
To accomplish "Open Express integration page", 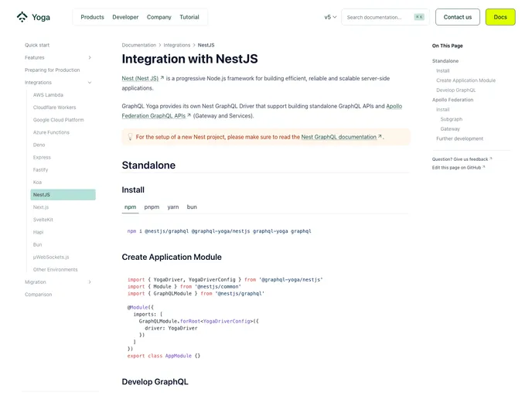I will pos(42,158).
